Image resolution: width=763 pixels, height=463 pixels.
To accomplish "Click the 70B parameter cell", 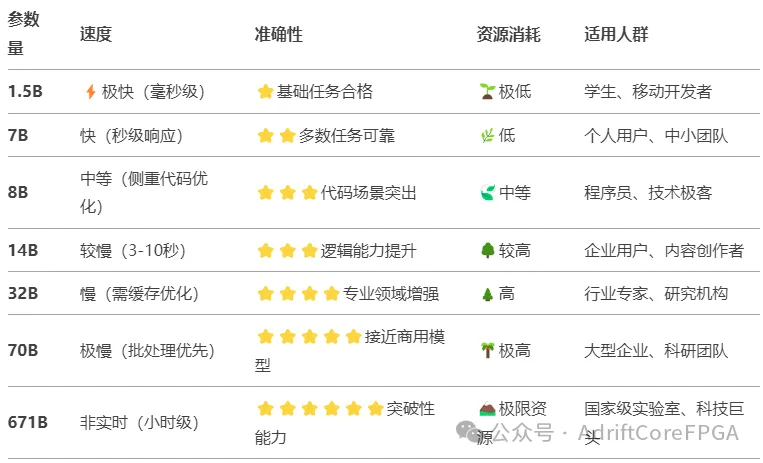I will [23, 351].
